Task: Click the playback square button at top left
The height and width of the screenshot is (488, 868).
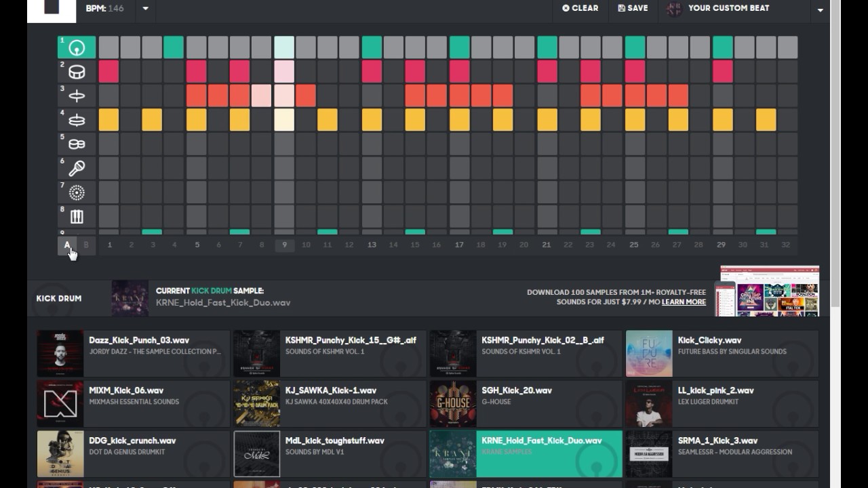Action: coord(52,7)
